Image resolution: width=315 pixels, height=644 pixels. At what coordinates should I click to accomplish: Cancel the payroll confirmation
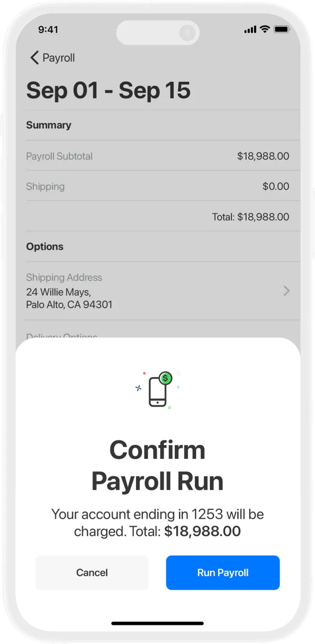tap(92, 572)
